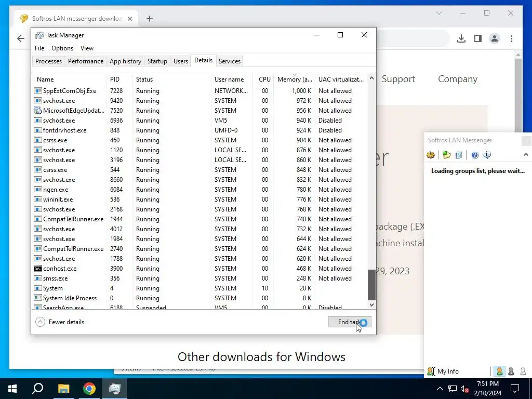This screenshot has width=532, height=399.
Task: Click the About info bubble icon
Action: click(x=487, y=155)
